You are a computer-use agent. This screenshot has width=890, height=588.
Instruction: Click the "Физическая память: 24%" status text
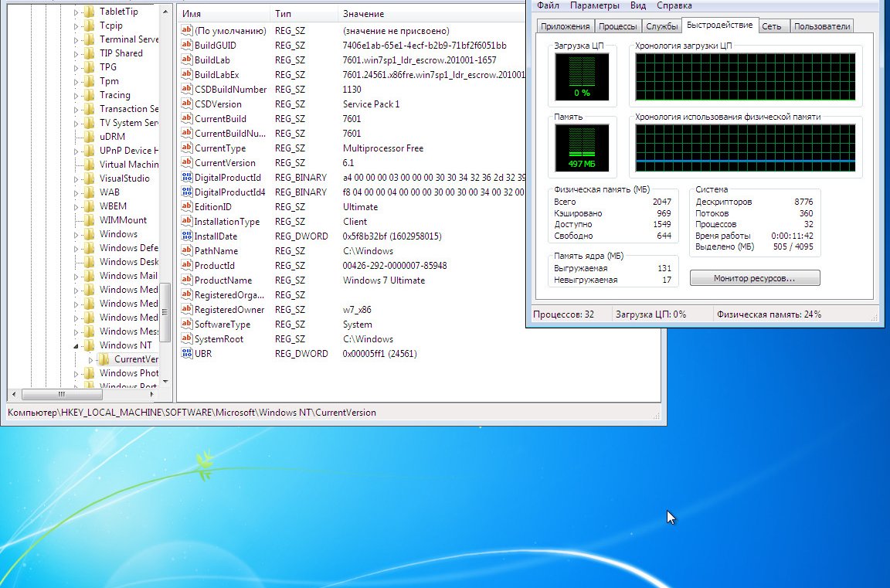pos(769,314)
